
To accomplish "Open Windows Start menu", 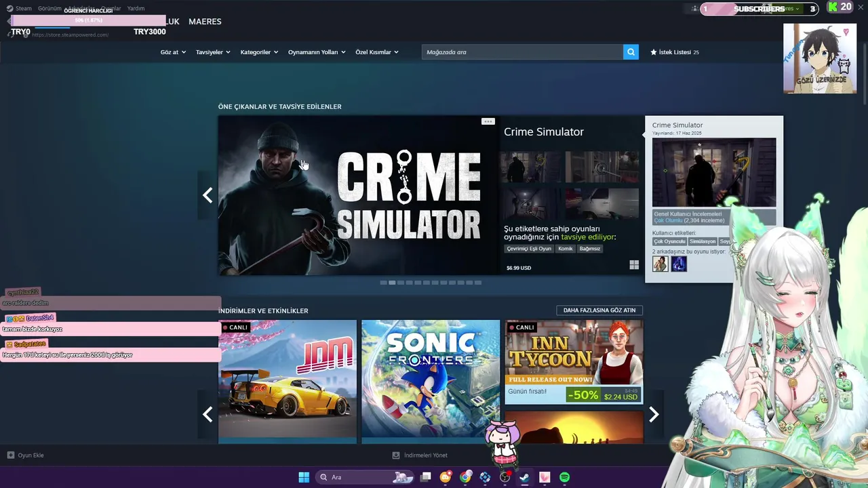I will [x=304, y=477].
